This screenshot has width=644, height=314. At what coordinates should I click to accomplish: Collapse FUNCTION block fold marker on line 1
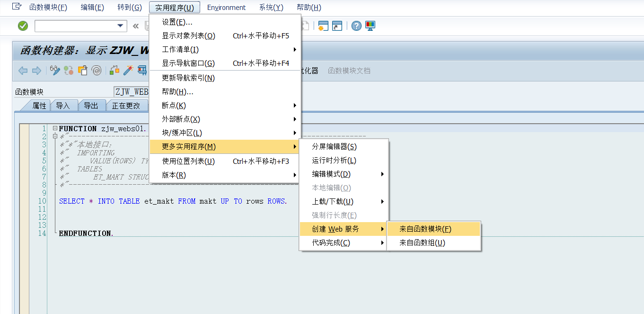pos(55,128)
